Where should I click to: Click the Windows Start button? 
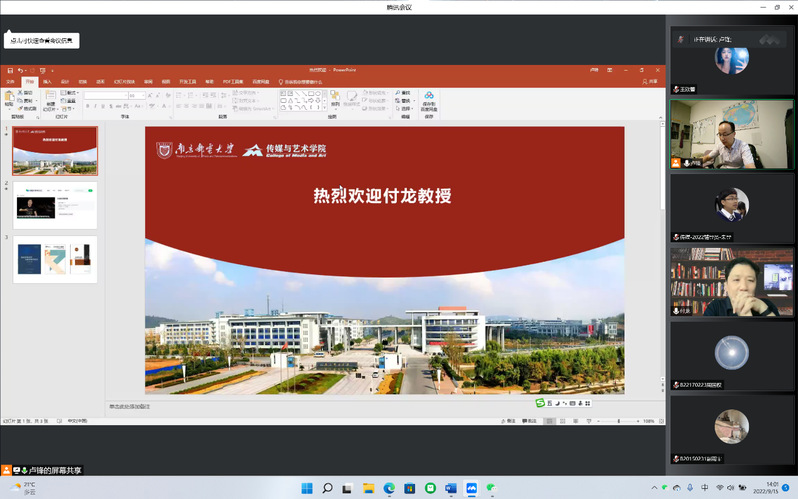(x=307, y=489)
